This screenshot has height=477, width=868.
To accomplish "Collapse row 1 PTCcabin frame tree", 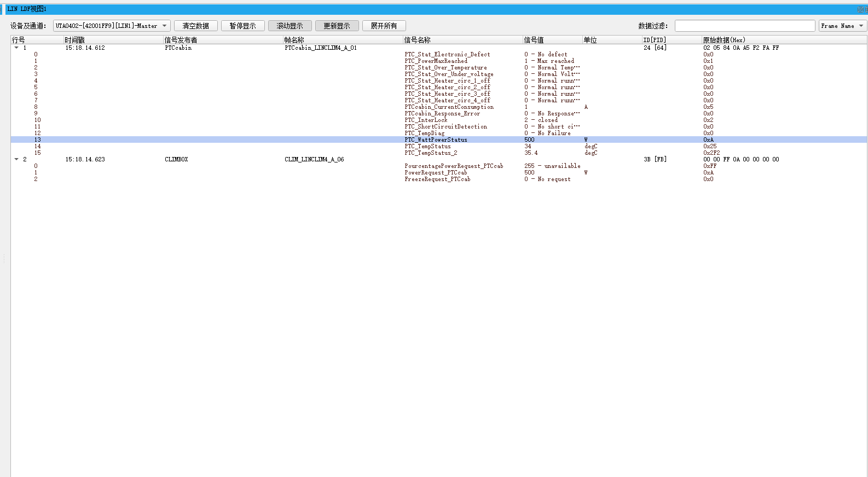I will click(x=16, y=48).
